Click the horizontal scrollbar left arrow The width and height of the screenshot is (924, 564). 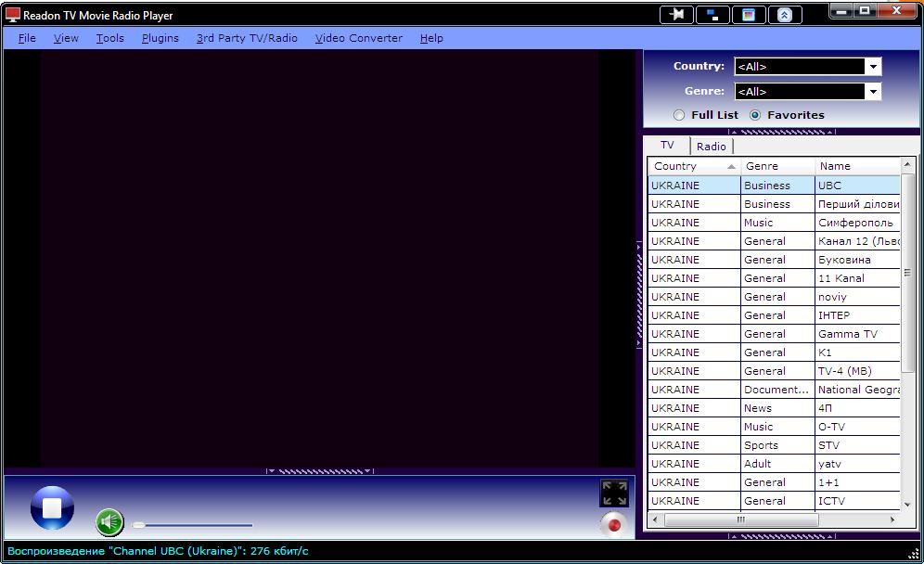pyautogui.click(x=655, y=519)
